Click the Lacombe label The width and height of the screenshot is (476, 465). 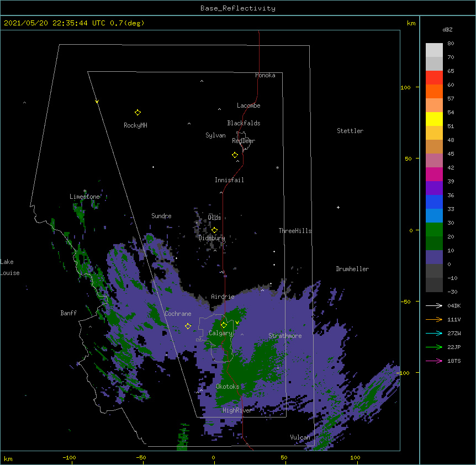[x=248, y=105]
